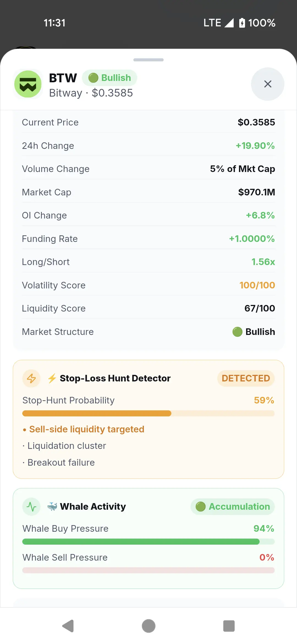The height and width of the screenshot is (644, 297).
Task: Tap the Android back navigation button
Action: (x=68, y=626)
